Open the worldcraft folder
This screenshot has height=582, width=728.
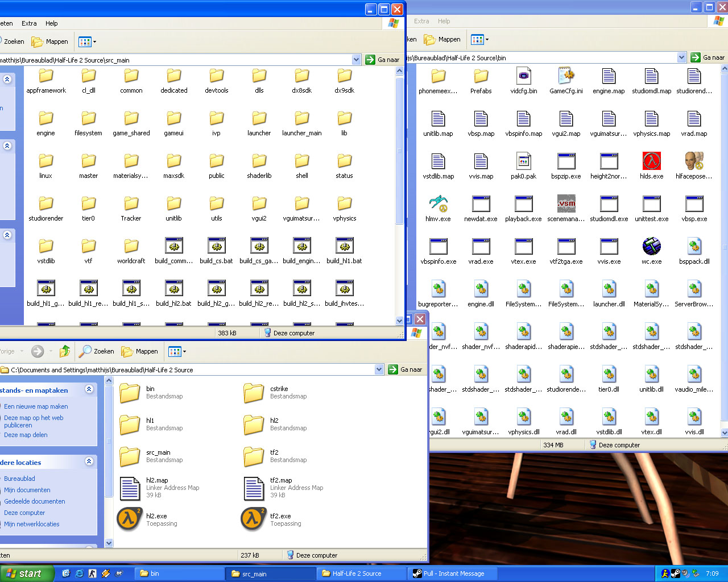(131, 246)
